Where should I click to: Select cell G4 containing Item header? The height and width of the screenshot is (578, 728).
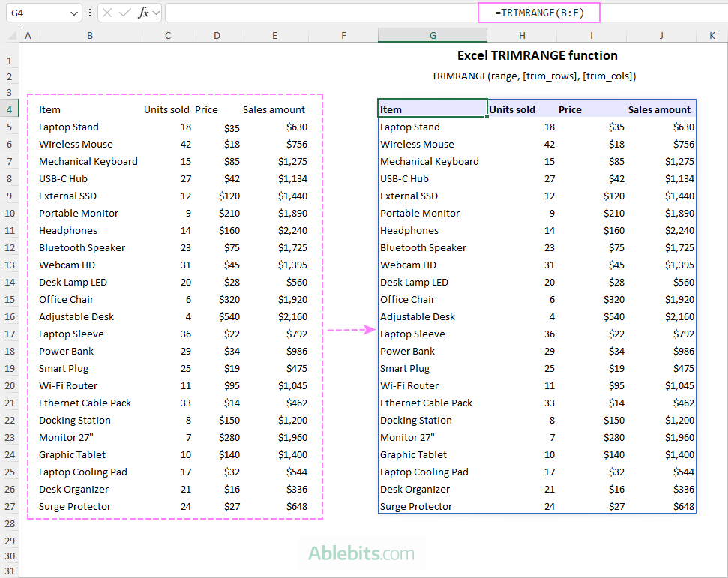432,109
